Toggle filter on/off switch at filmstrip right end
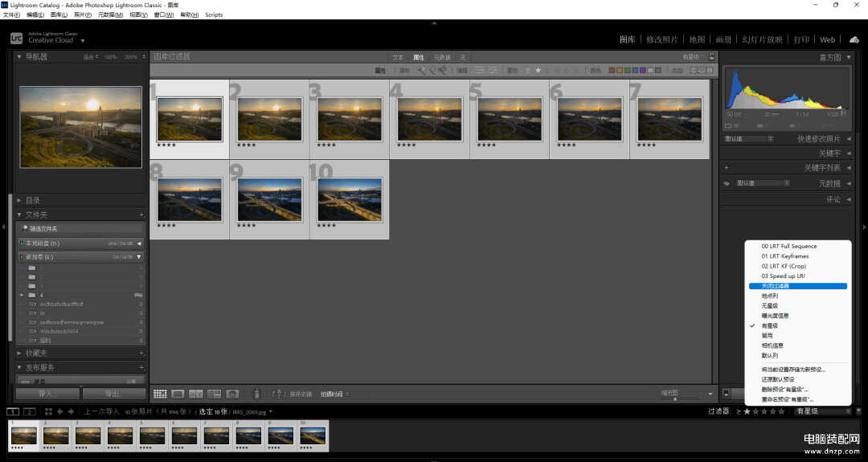The image size is (868, 462). pyautogui.click(x=858, y=411)
